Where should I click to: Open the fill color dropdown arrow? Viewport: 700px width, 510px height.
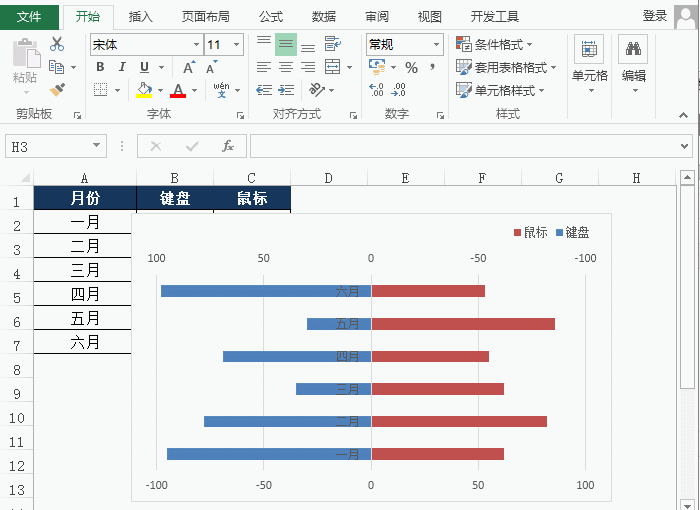pos(160,90)
